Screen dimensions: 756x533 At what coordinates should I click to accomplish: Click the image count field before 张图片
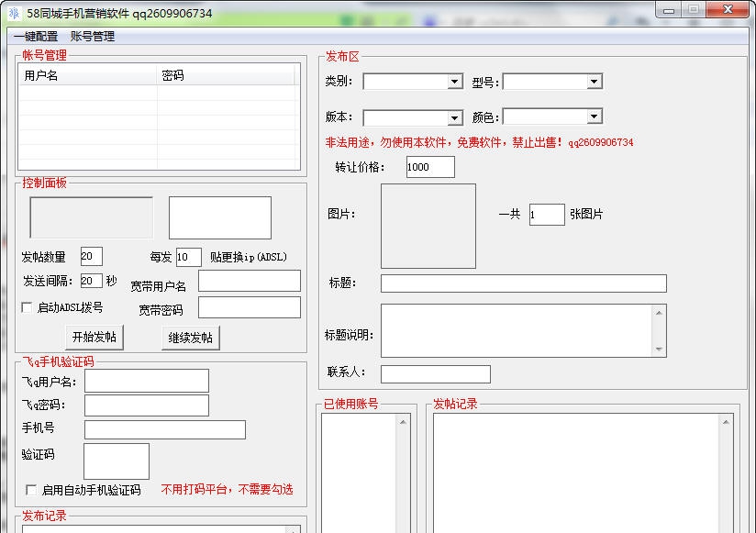click(547, 214)
